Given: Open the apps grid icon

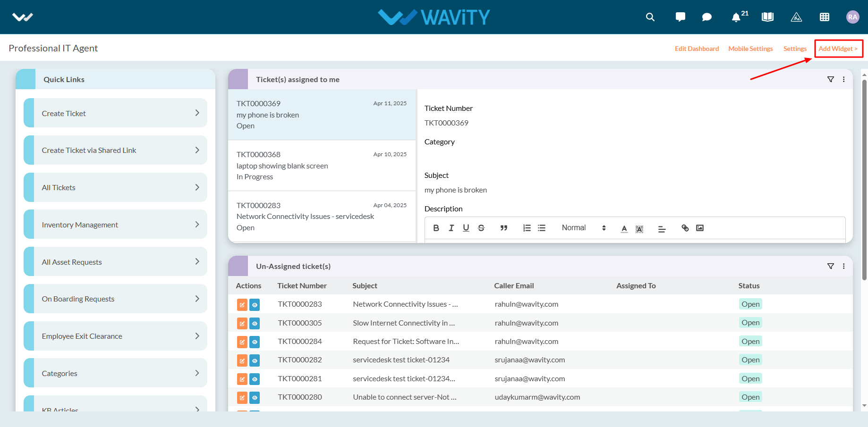Looking at the screenshot, I should (x=825, y=17).
